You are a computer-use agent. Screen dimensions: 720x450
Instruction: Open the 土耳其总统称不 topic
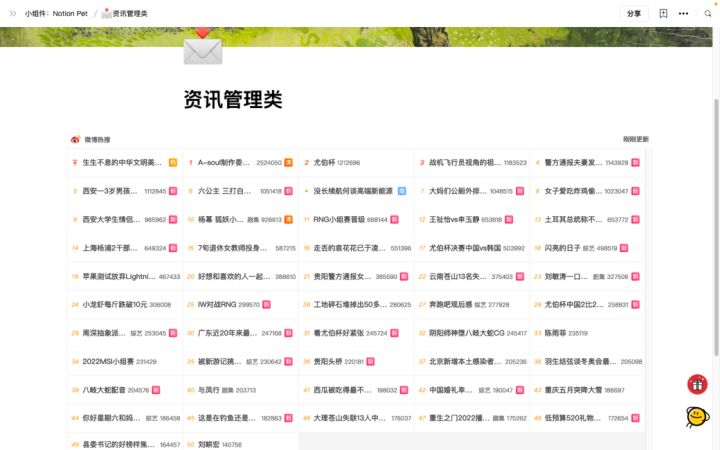(x=574, y=219)
